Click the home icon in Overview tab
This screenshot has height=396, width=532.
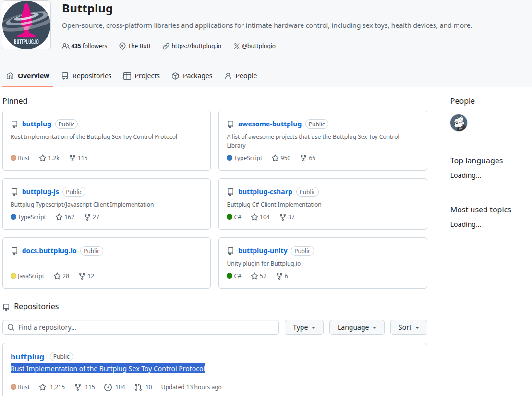point(10,76)
